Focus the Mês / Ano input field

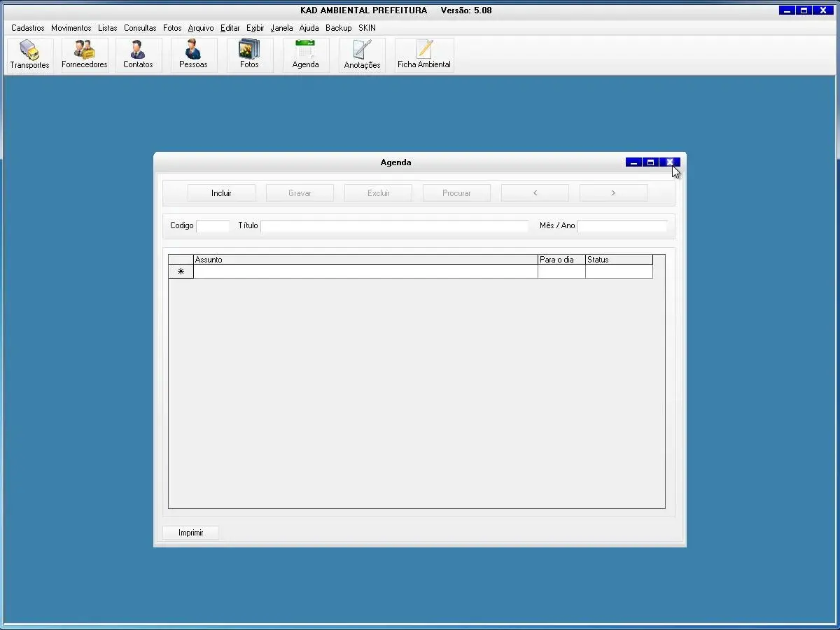[x=622, y=226]
